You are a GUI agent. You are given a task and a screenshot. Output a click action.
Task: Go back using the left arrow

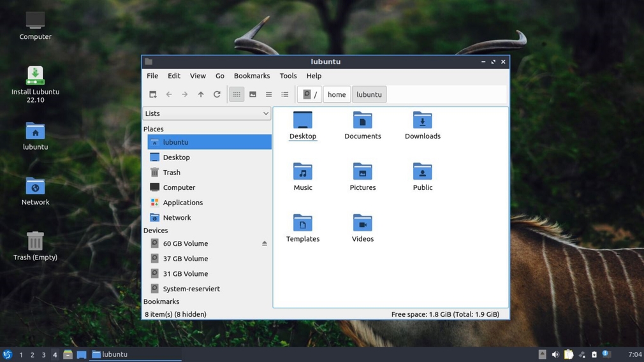(x=169, y=94)
